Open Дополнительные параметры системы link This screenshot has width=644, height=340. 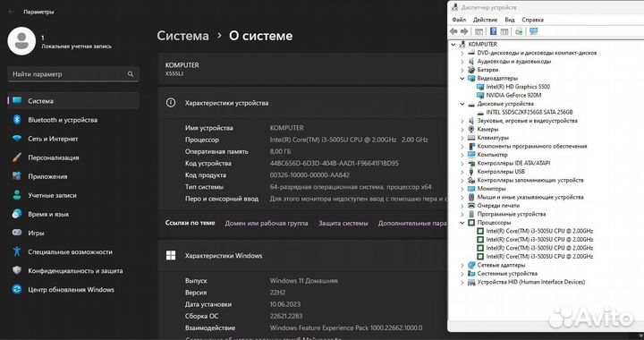412,224
